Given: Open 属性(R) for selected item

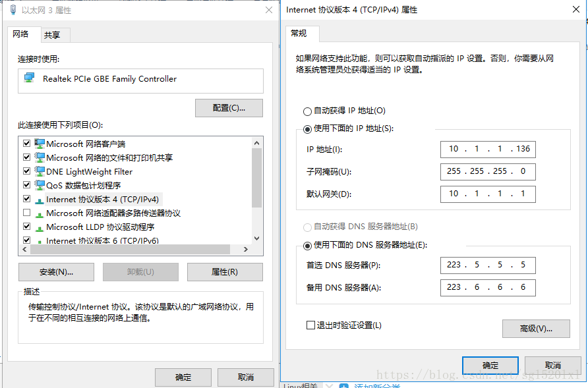Looking at the screenshot, I should [225, 272].
